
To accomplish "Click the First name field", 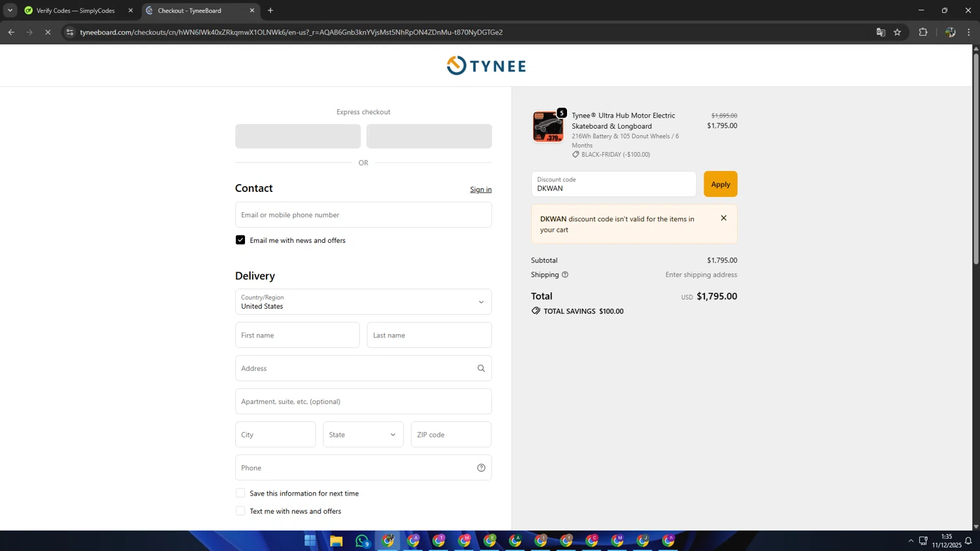I will pyautogui.click(x=297, y=335).
